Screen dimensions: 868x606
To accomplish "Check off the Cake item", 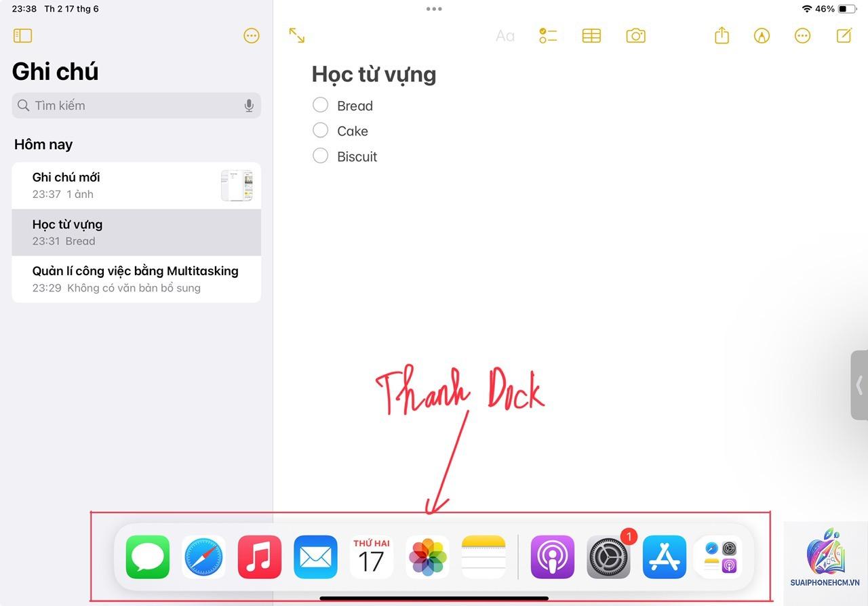I will [x=320, y=130].
